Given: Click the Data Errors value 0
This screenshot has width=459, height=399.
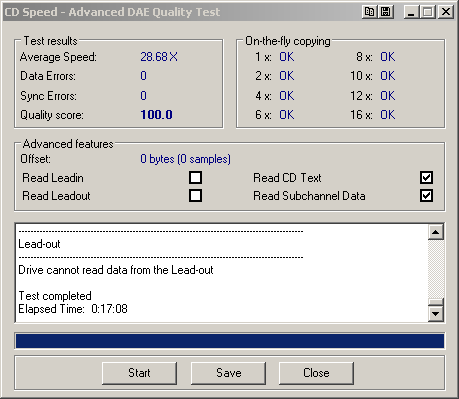Looking at the screenshot, I should click(143, 76).
